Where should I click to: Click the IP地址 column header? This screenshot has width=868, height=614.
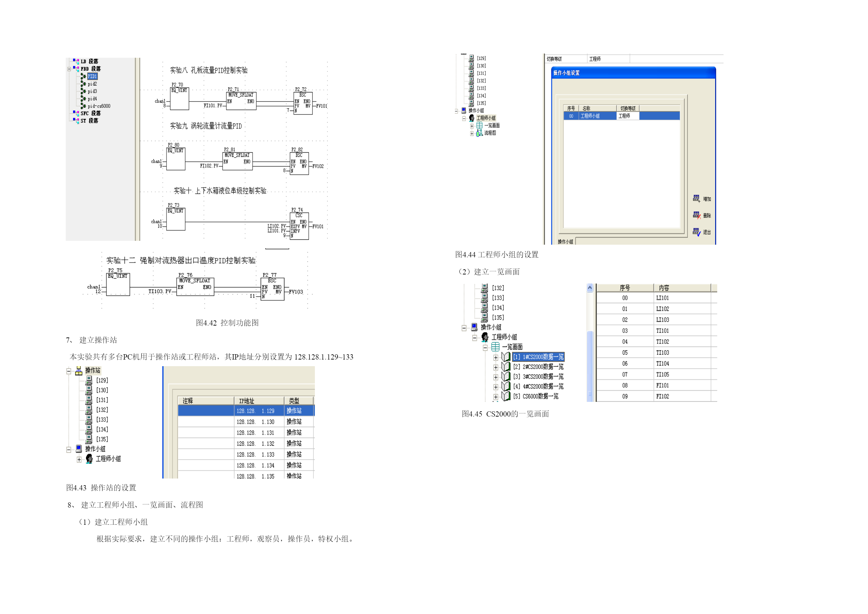(x=259, y=400)
